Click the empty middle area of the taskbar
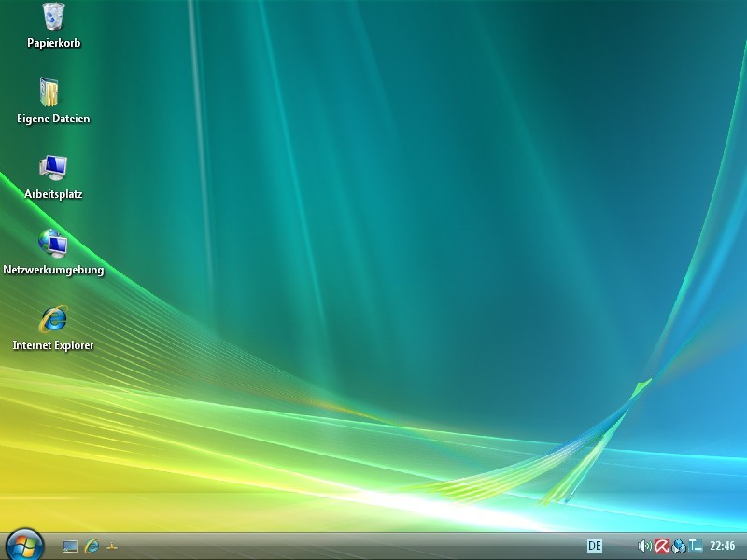This screenshot has width=747, height=560. click(355, 546)
